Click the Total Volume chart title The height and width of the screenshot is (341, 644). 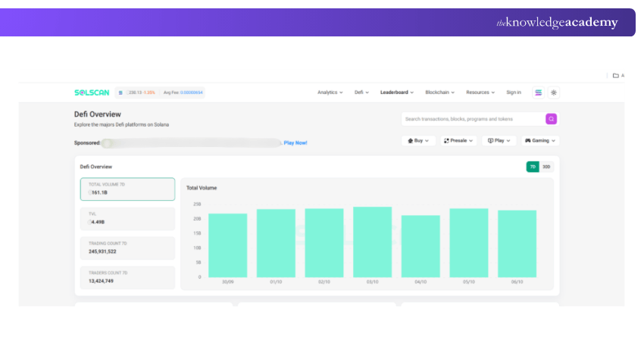point(202,188)
